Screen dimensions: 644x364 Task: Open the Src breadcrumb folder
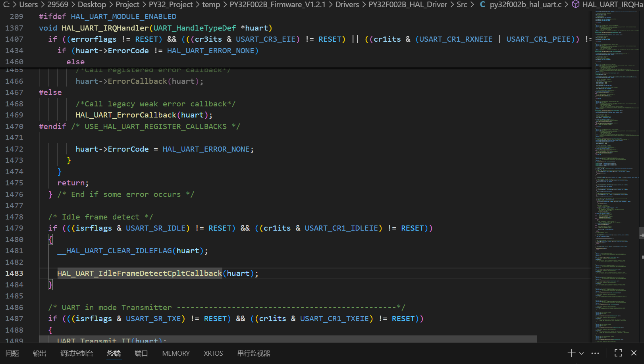(462, 4)
